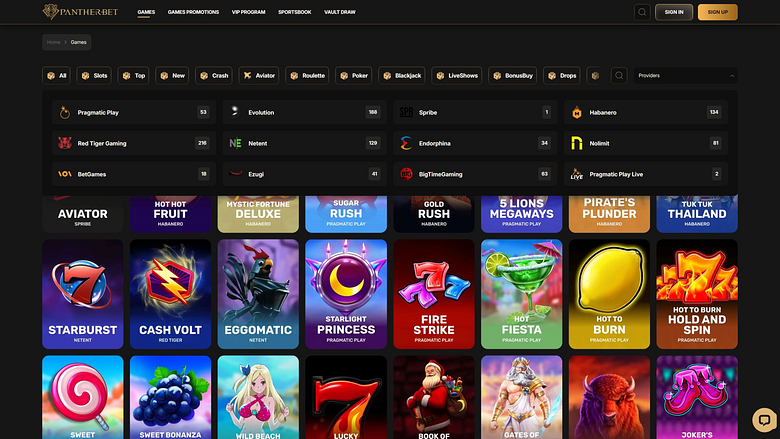This screenshot has width=780, height=439.
Task: Choose the BigTimeGaming provider
Action: pos(475,174)
